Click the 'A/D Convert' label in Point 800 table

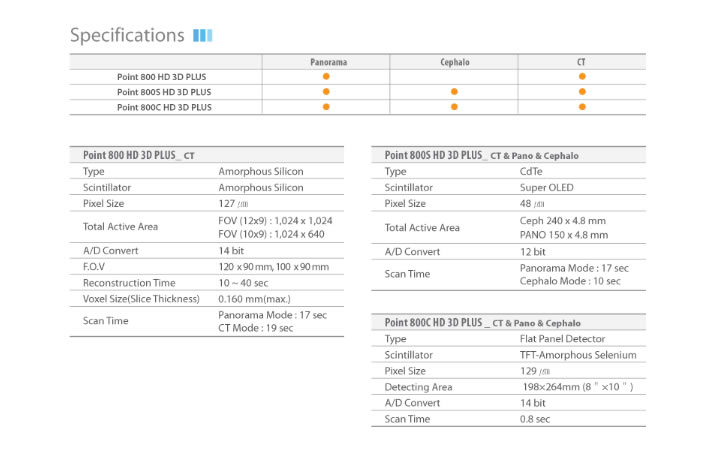click(x=111, y=251)
